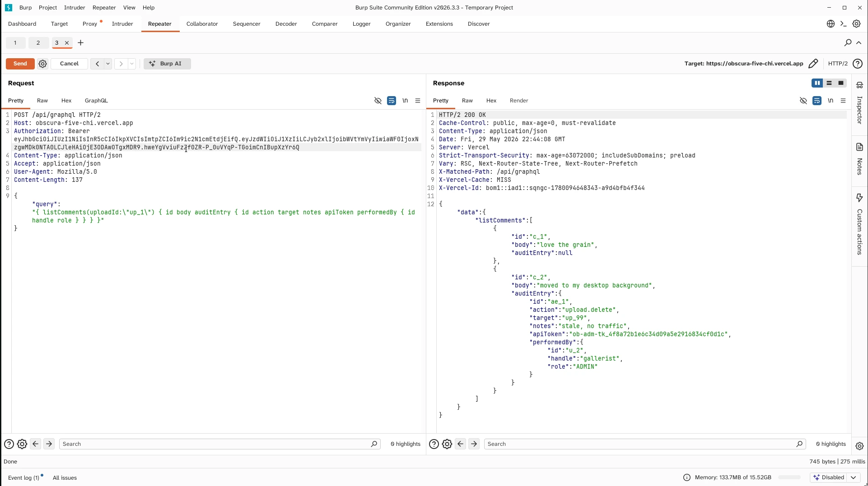The image size is (868, 486).
Task: Open Response panel hamburger menu
Action: [x=843, y=101]
